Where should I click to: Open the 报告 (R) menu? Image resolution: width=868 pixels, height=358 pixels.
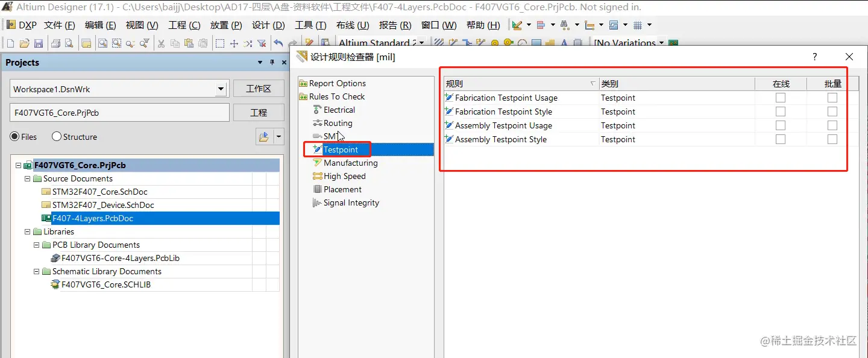coord(395,25)
